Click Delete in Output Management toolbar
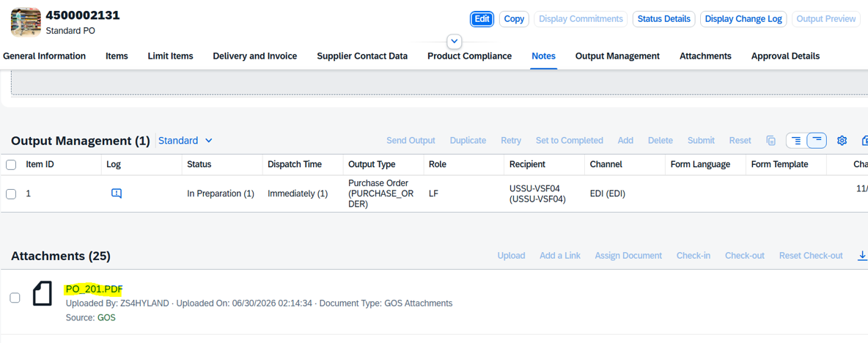 point(661,141)
